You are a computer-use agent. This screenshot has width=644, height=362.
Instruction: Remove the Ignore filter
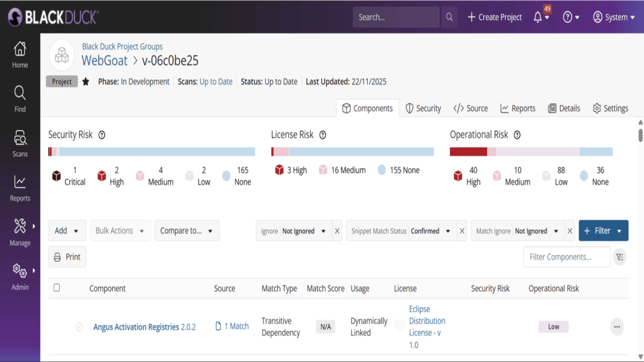[x=337, y=231]
